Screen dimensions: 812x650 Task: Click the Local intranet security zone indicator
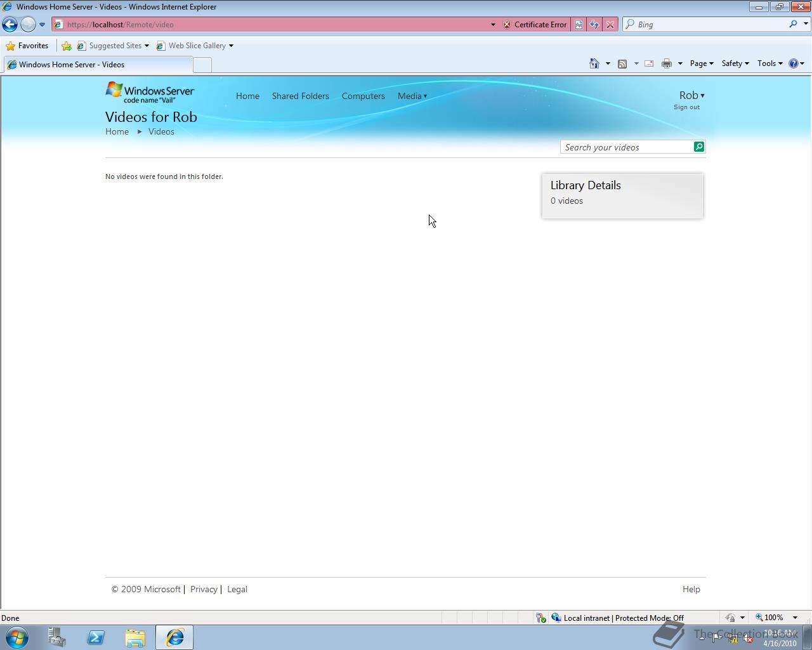618,618
